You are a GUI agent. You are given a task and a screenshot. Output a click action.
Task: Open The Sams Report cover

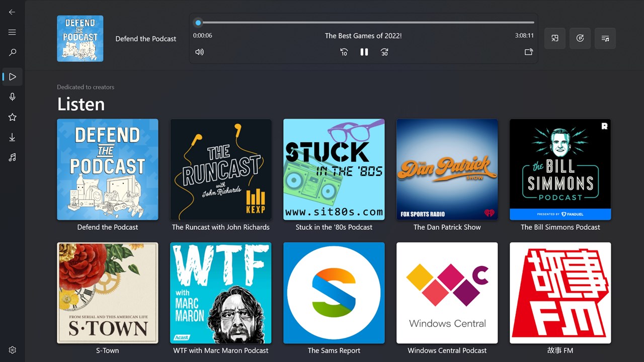point(334,293)
